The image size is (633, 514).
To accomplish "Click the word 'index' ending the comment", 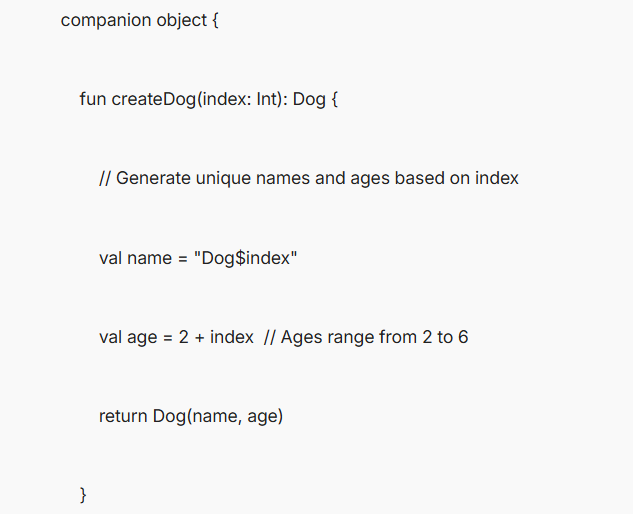I will tap(497, 178).
